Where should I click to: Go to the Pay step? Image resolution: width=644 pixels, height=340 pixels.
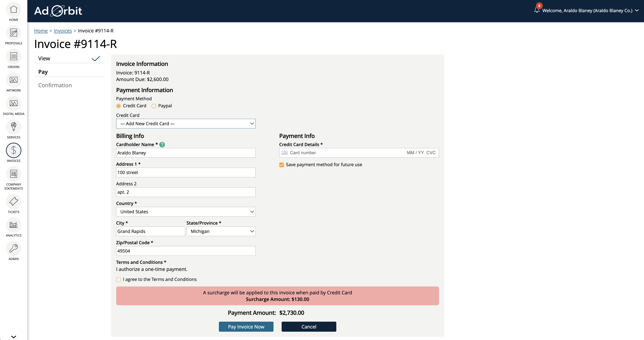[x=69, y=72]
